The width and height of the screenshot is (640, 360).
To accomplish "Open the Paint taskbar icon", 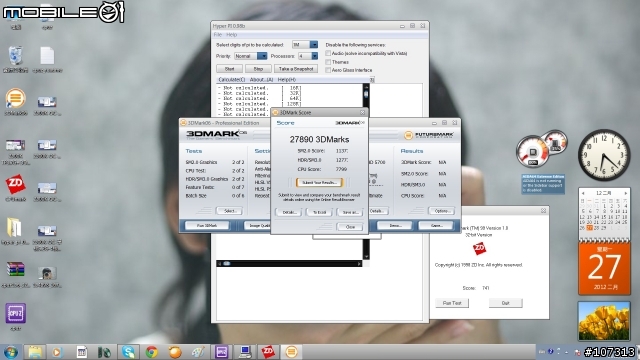I will click(198, 352).
